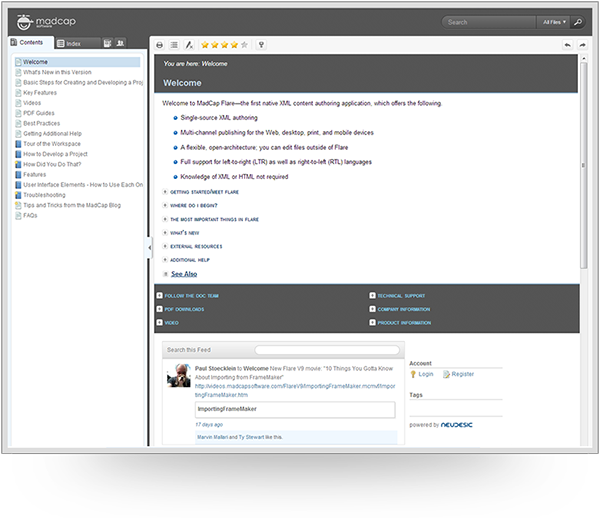This screenshot has height=520, width=600.
Task: Click the main Search input field
Action: pyautogui.click(x=489, y=22)
